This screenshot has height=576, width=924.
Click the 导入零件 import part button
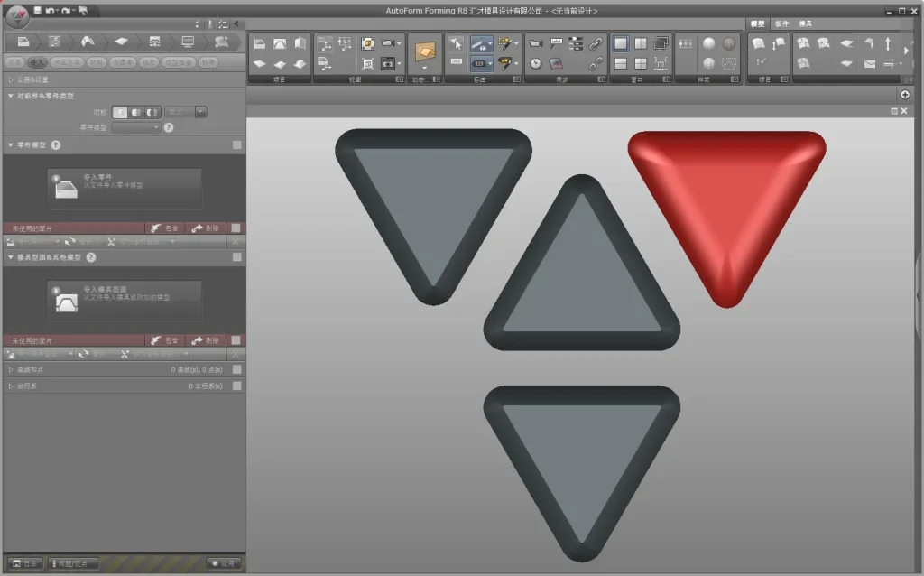tap(125, 188)
